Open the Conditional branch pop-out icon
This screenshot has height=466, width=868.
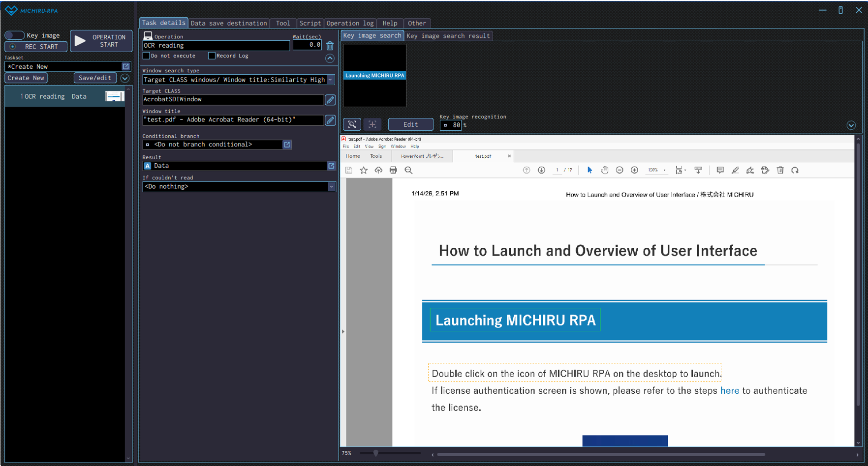pos(287,145)
